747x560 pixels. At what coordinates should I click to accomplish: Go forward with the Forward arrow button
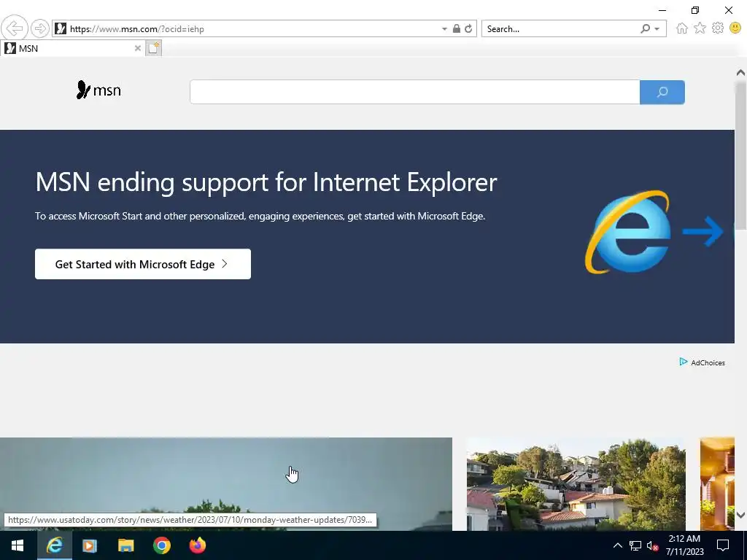click(x=40, y=28)
